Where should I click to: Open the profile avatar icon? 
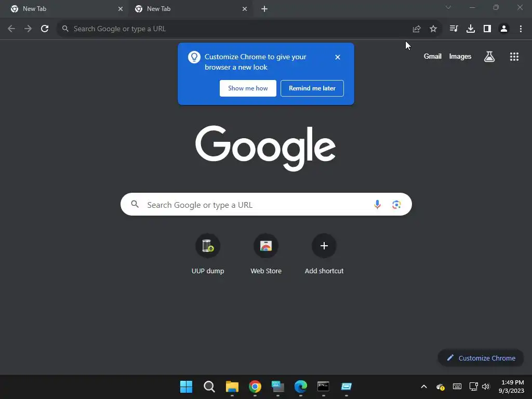point(504,29)
